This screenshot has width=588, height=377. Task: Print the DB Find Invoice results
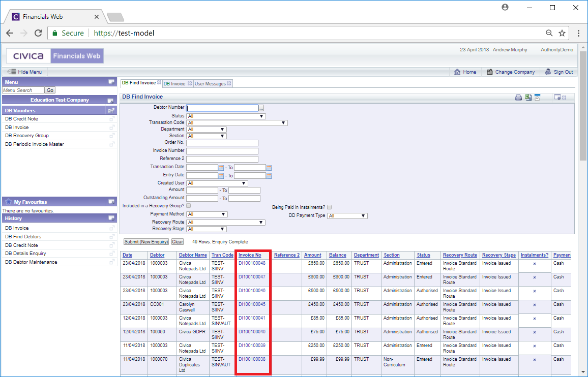point(518,98)
